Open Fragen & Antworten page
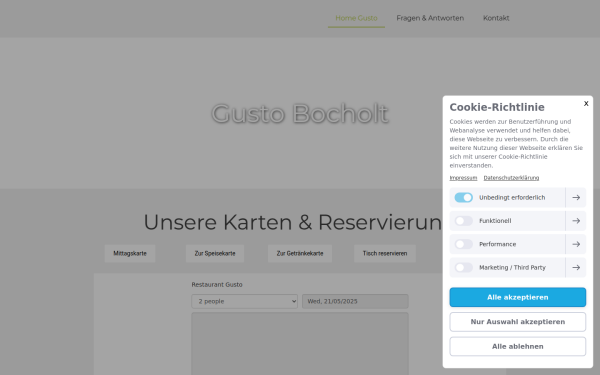This screenshot has height=375, width=600. 430,18
